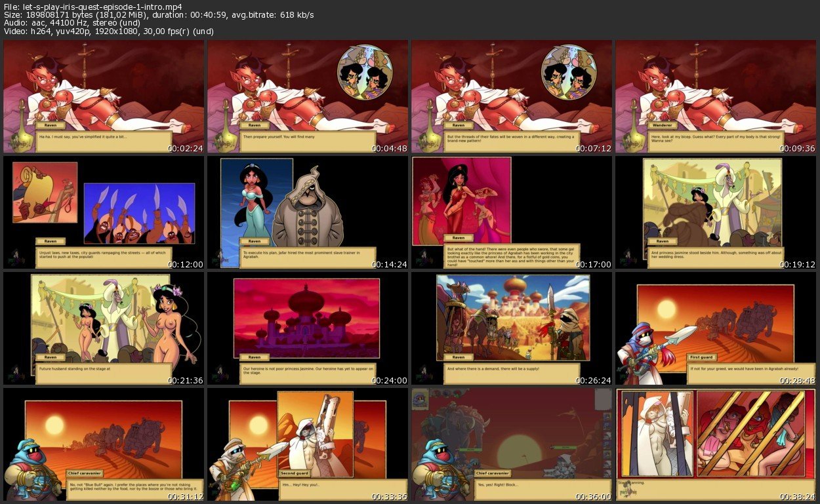
Task: Open the palace skyline frame at 00:24:00
Action: point(308,328)
